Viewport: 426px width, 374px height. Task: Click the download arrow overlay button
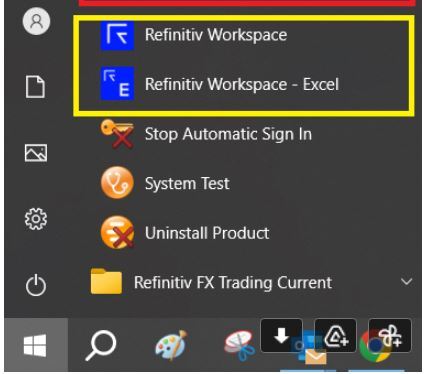pyautogui.click(x=282, y=336)
